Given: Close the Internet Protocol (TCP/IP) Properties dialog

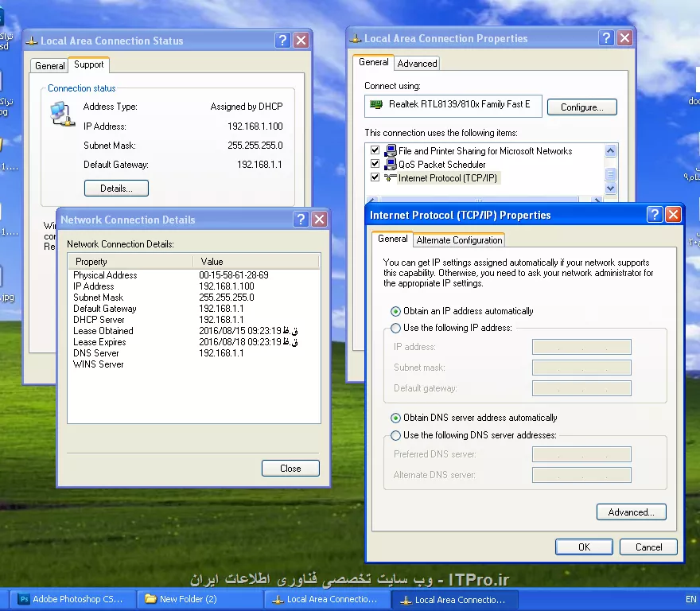Looking at the screenshot, I should click(673, 215).
